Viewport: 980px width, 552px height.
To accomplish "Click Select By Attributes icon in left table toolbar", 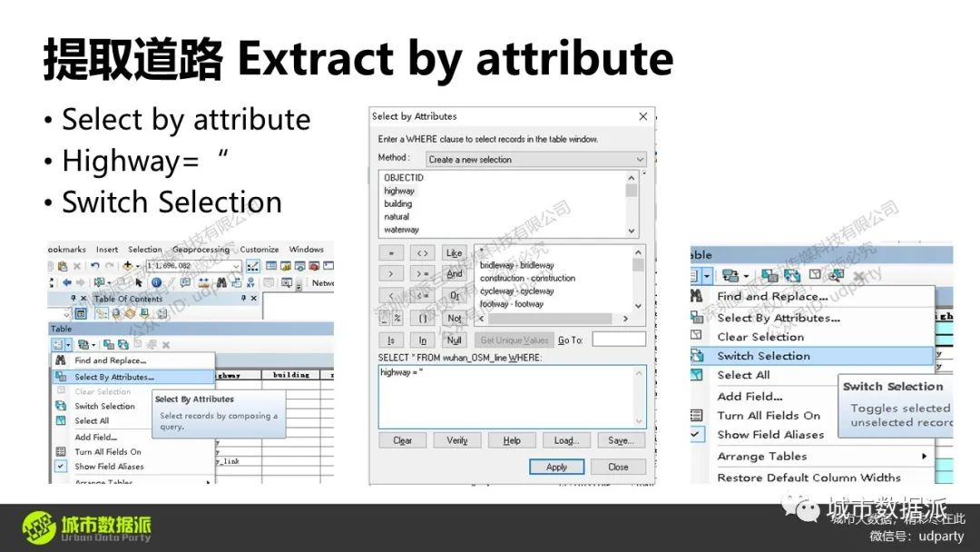I will coord(109,344).
